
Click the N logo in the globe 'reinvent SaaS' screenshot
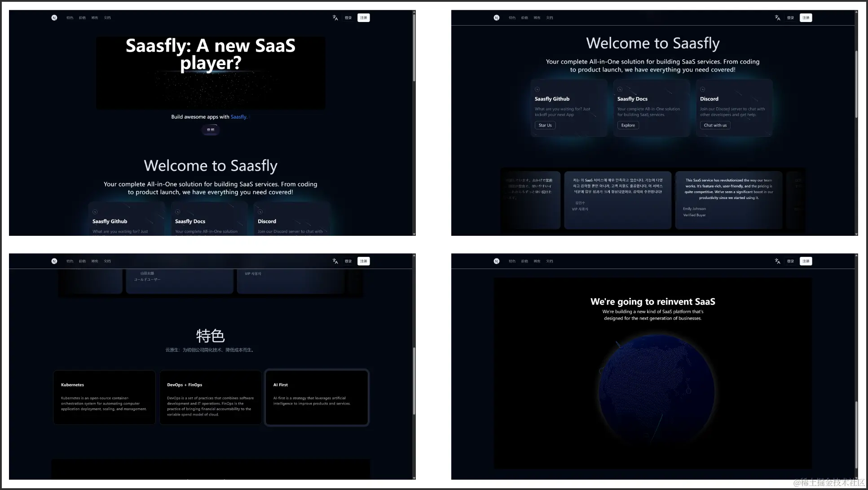point(497,261)
